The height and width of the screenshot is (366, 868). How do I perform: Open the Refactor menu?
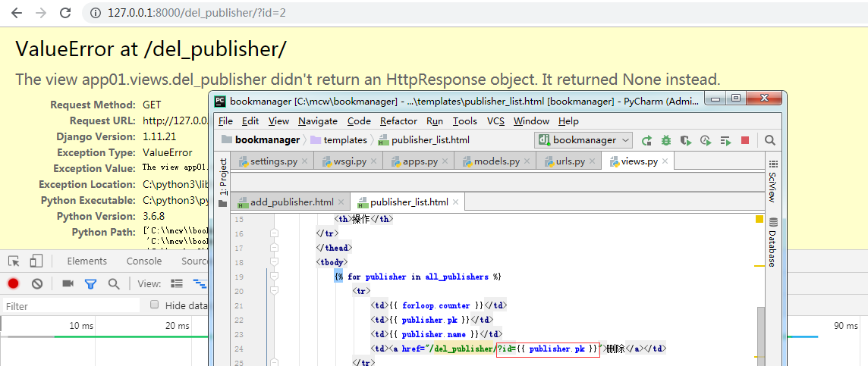point(398,121)
